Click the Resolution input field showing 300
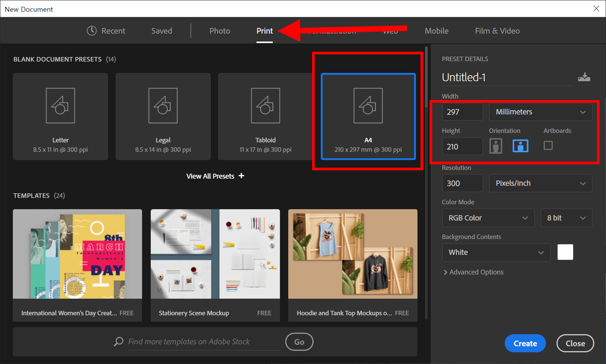 click(462, 183)
